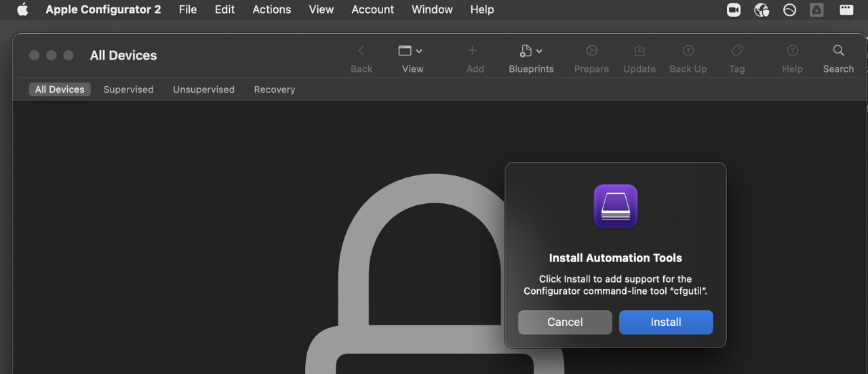The height and width of the screenshot is (374, 868).
Task: Show the Recovery devices tab
Action: coord(275,89)
